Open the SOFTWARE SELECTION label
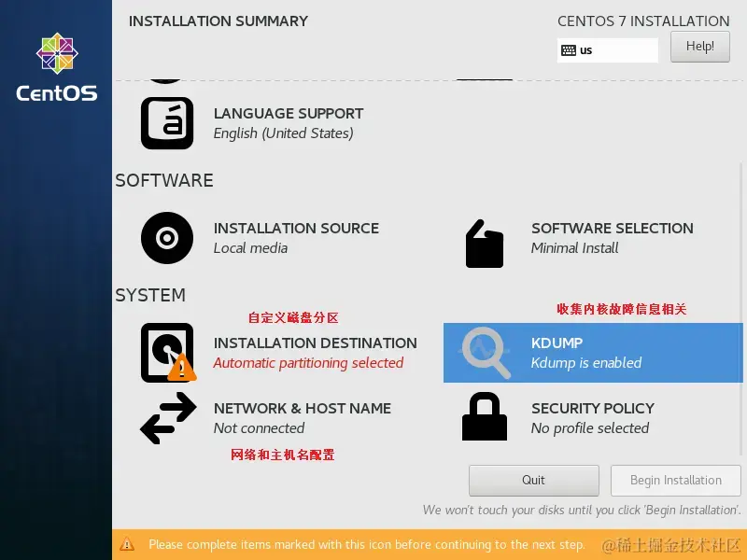The image size is (747, 560). (613, 228)
